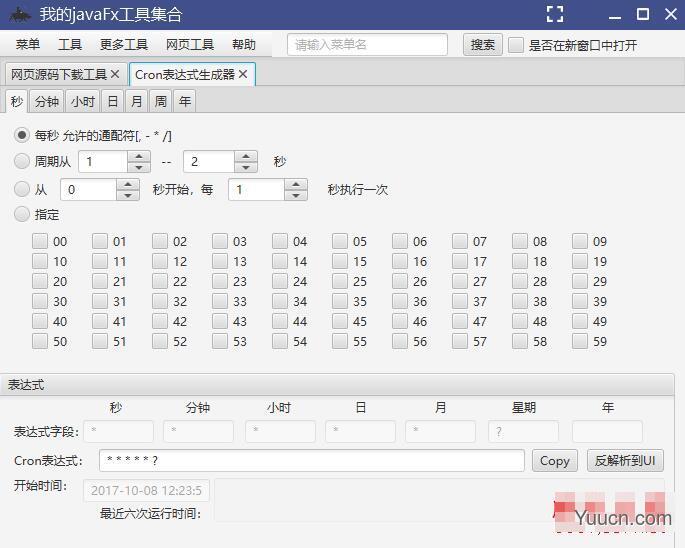685x548 pixels.
Task: Click the app logo icon in title bar
Action: pos(20,15)
